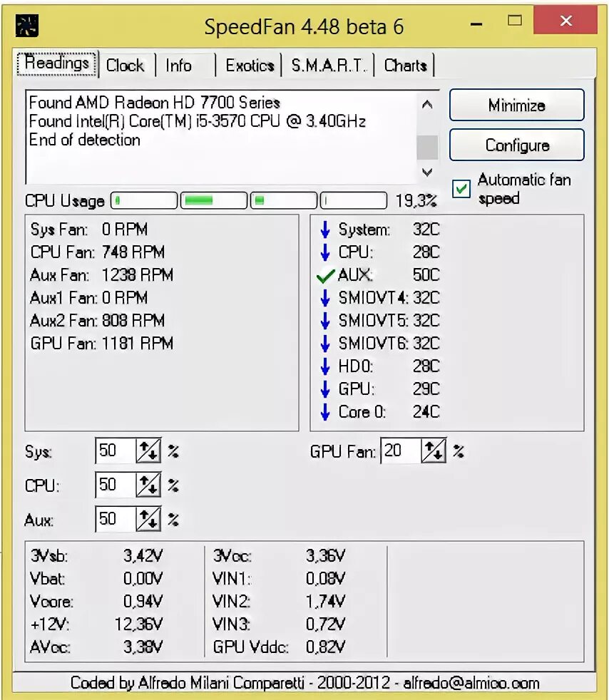This screenshot has width=609, height=700.
Task: Click the first CPU usage bar
Action: [x=144, y=200]
